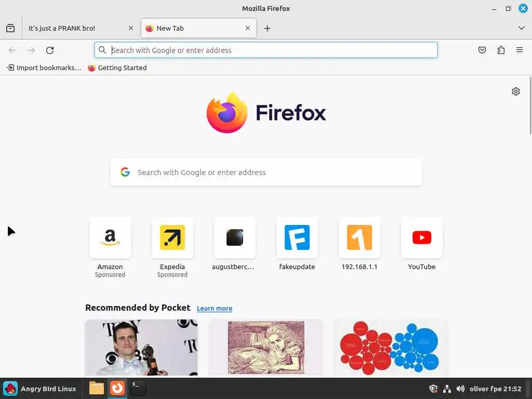Open the Tony award man Pocket story
The width and height of the screenshot is (532, 399).
click(141, 348)
